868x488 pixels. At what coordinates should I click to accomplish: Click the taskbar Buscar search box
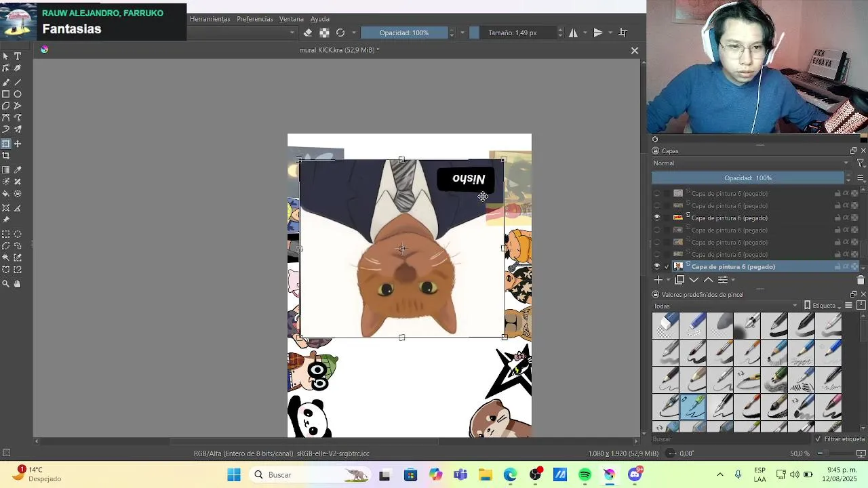309,475
